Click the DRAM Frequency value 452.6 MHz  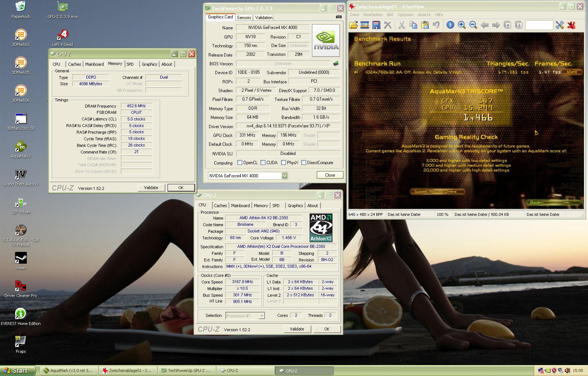[x=136, y=106]
